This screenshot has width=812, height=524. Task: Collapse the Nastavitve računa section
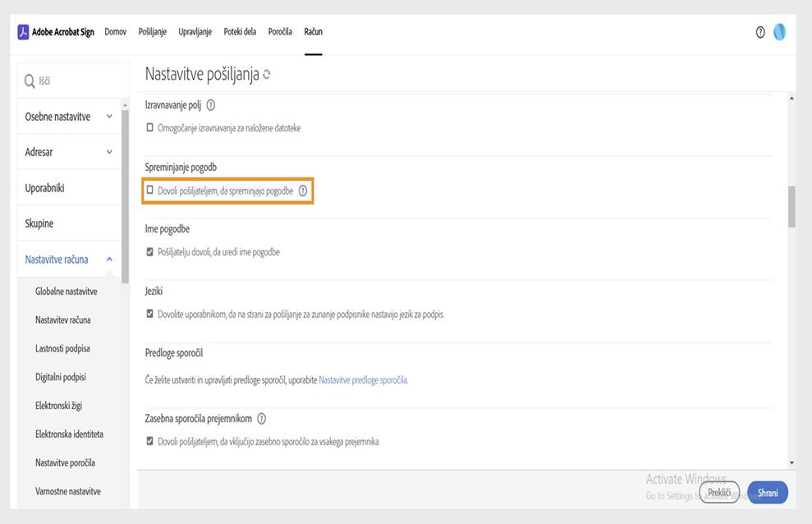(x=109, y=260)
